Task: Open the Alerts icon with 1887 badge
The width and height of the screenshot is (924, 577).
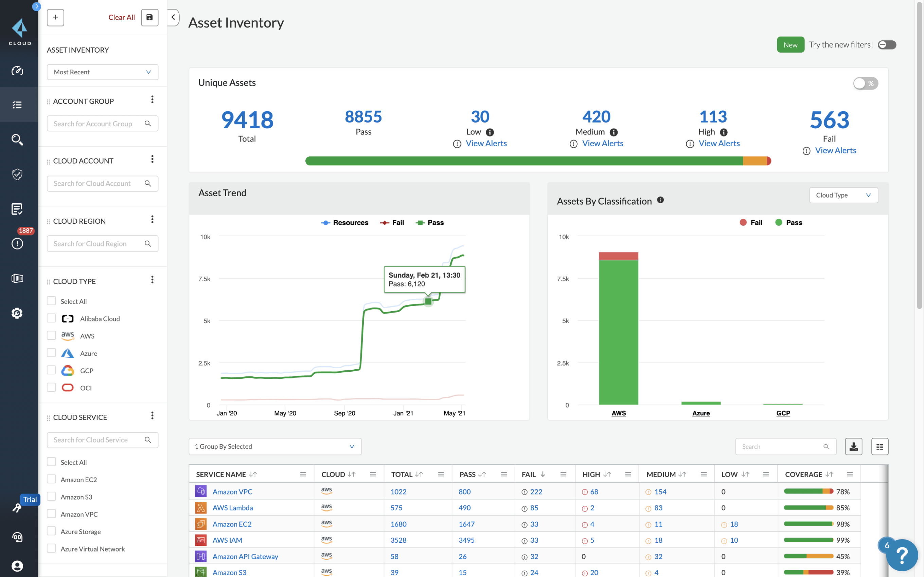Action: (17, 243)
